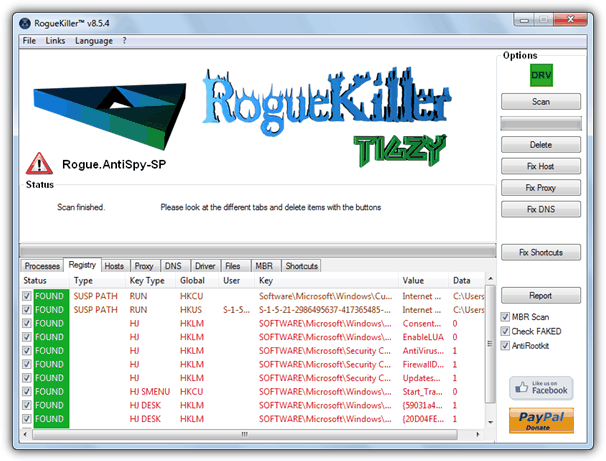
Task: Uncheck the Software\Microsoft\Windows\Cu... HKCU RUN row checkbox
Action: 27,296
